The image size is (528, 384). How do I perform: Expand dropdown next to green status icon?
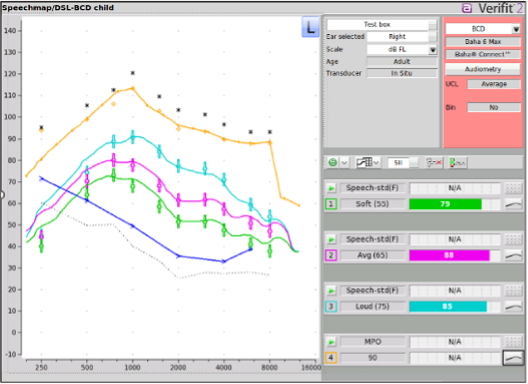[344, 163]
